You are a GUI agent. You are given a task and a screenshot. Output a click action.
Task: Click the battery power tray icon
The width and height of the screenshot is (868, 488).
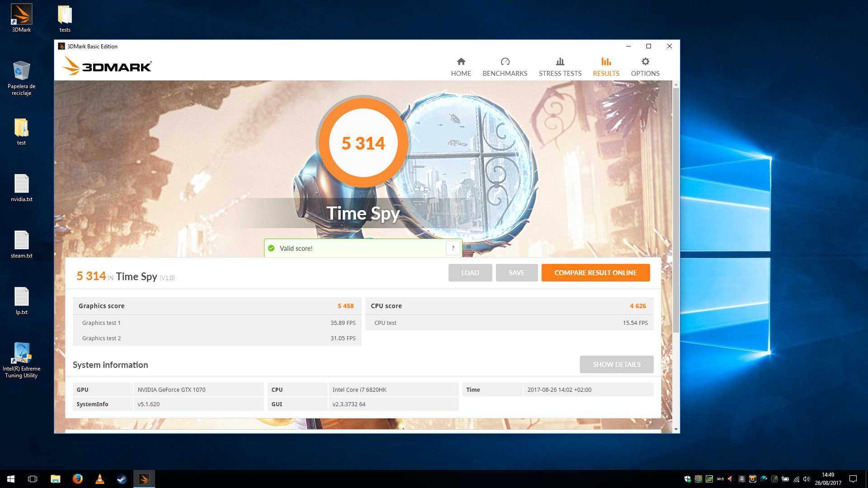pyautogui.click(x=785, y=479)
